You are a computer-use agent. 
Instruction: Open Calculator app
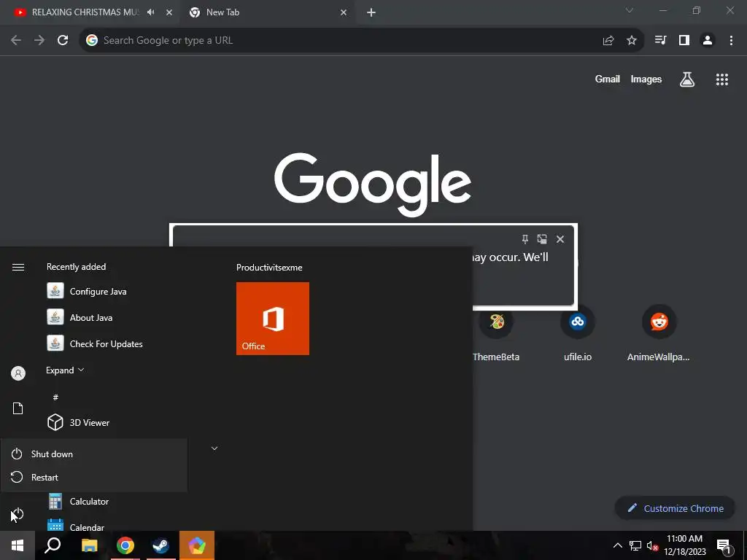click(88, 502)
